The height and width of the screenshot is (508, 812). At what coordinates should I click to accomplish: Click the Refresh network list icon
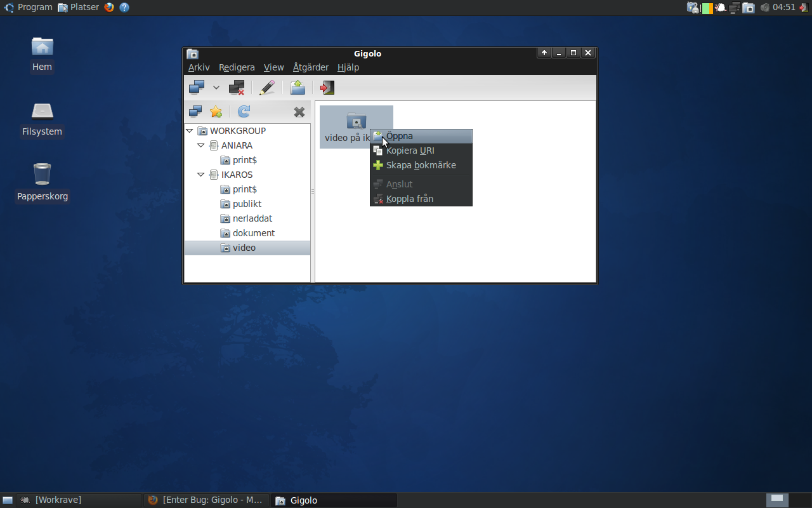[244, 112]
